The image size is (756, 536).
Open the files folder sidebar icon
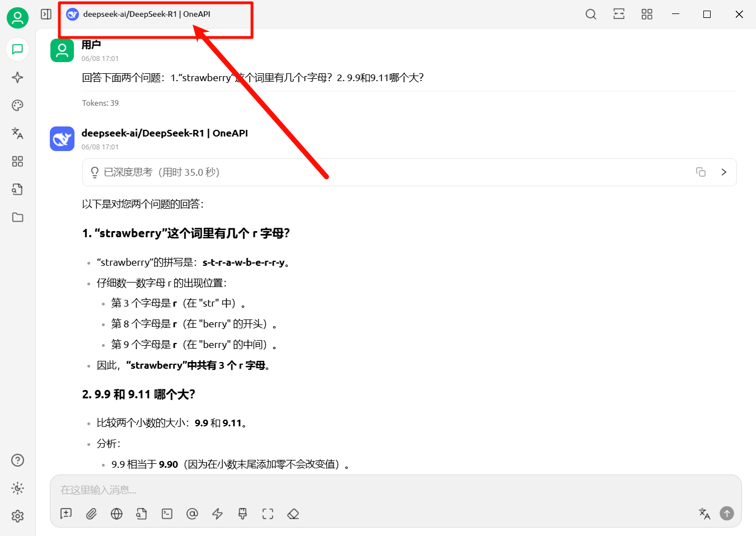coord(17,217)
